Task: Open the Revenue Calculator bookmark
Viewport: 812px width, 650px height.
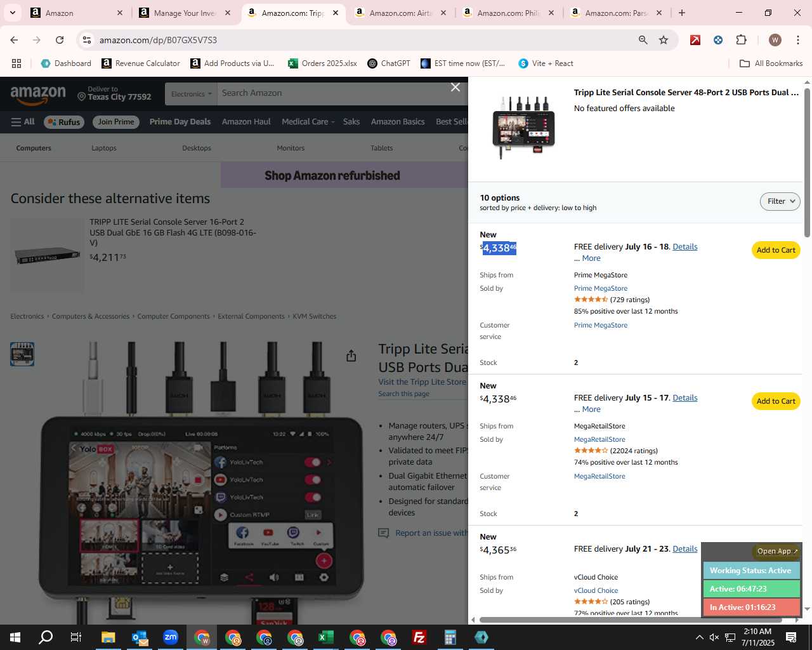Action: coord(141,63)
